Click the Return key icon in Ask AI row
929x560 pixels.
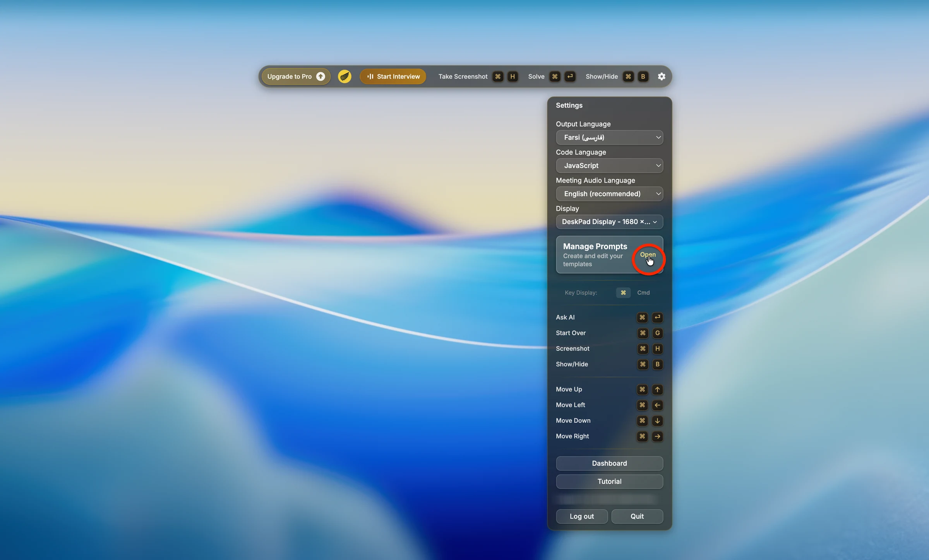[x=657, y=318]
